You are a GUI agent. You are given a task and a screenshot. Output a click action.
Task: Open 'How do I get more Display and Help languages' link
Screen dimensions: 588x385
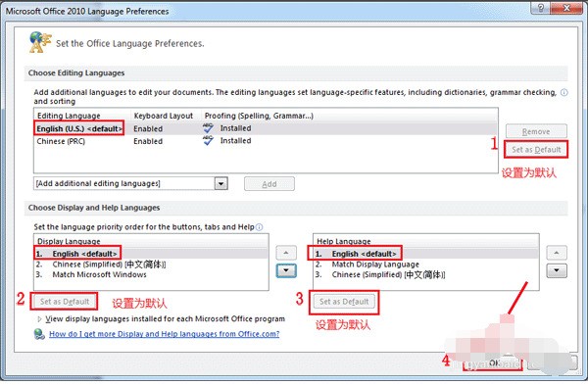(x=165, y=334)
